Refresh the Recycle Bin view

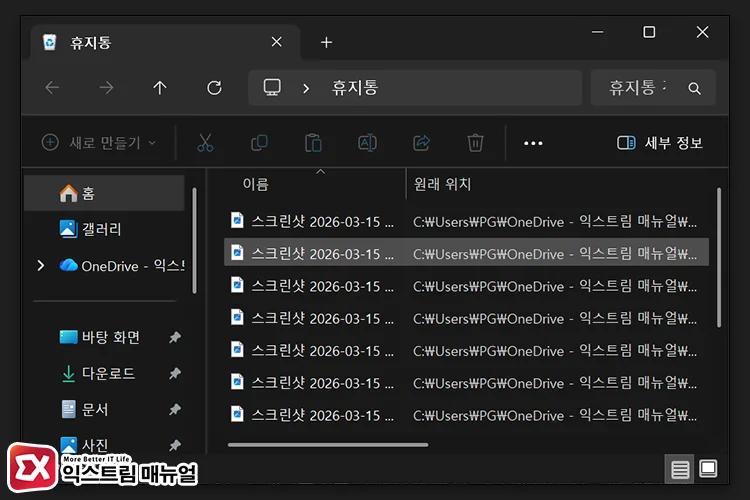pyautogui.click(x=214, y=88)
